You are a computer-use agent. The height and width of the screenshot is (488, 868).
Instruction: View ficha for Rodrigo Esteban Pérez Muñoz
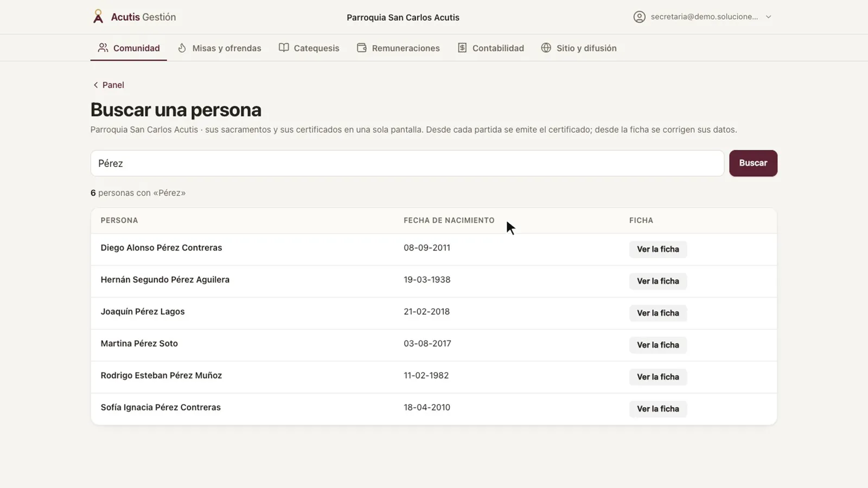click(x=658, y=377)
